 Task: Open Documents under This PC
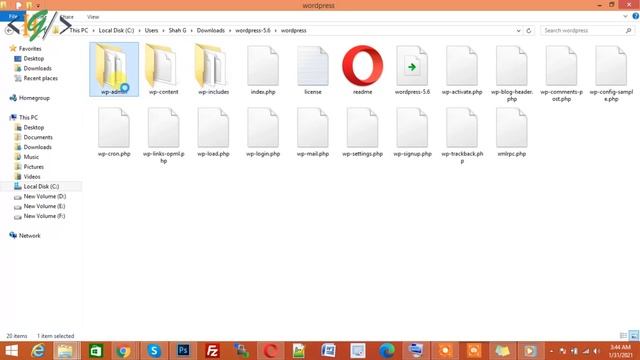pos(38,137)
